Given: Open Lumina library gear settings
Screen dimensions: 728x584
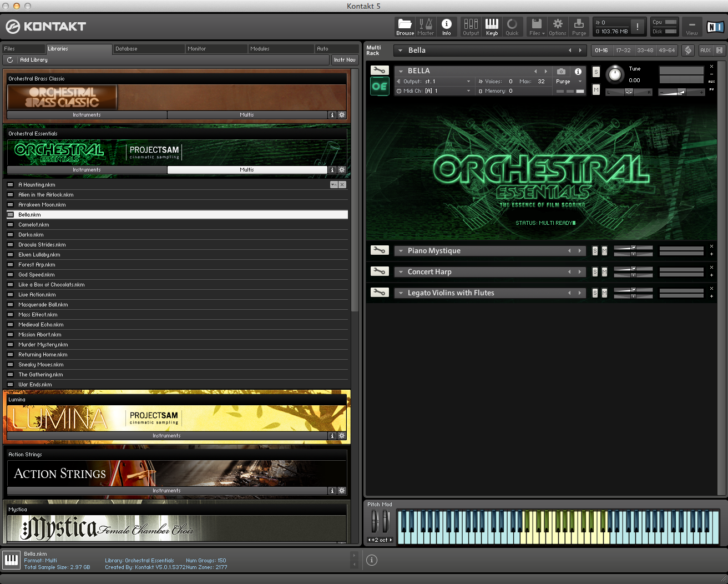Looking at the screenshot, I should pyautogui.click(x=342, y=436).
